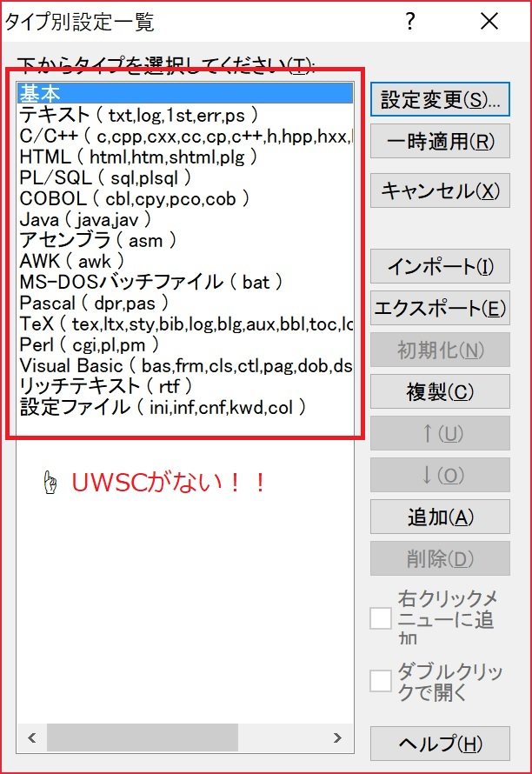Select the C/C++ type entry
Viewport: 532px width, 774px height.
pyautogui.click(x=185, y=136)
